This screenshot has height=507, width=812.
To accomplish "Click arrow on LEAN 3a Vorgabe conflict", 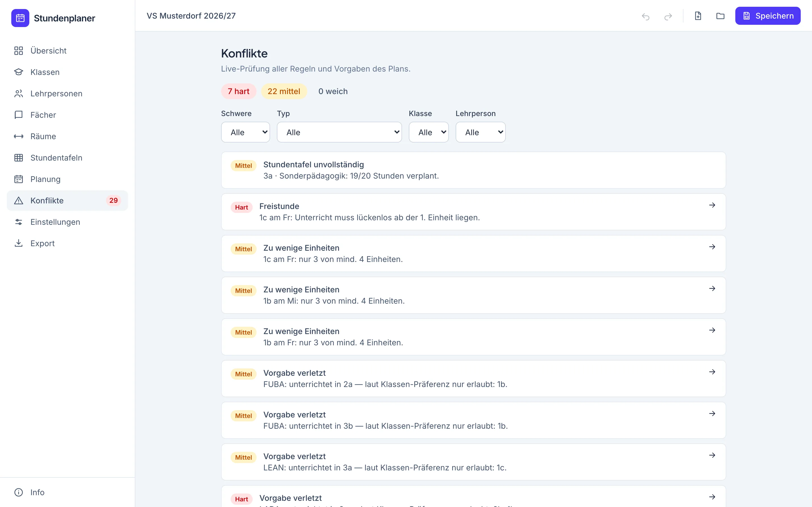I will pyautogui.click(x=712, y=455).
